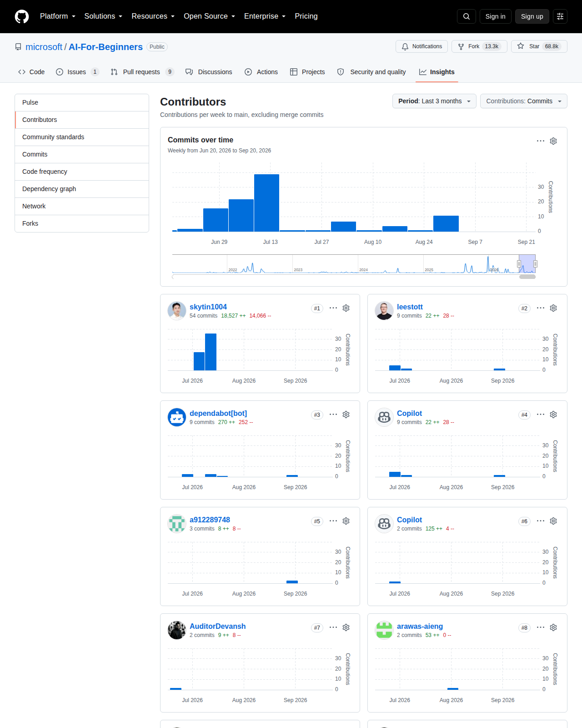Open the skytin1004 contributor profile link
The width and height of the screenshot is (582, 728).
208,307
